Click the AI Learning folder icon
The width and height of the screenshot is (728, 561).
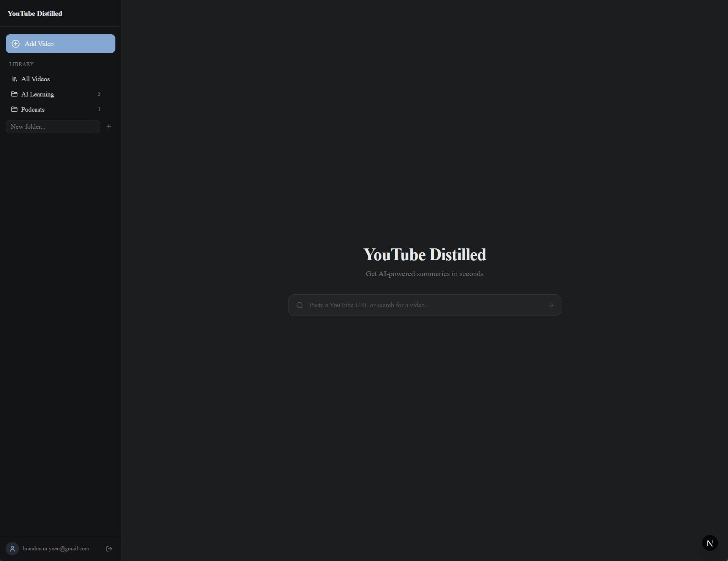click(14, 94)
